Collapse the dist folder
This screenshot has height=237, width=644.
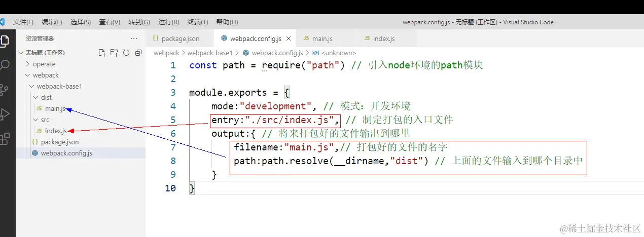(35, 97)
